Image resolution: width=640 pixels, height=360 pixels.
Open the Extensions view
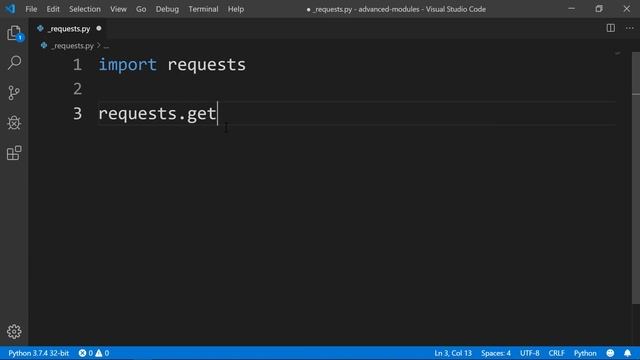click(14, 153)
